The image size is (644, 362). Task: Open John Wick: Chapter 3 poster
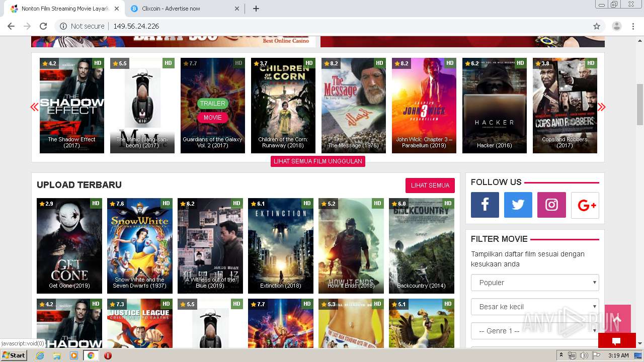point(424,106)
